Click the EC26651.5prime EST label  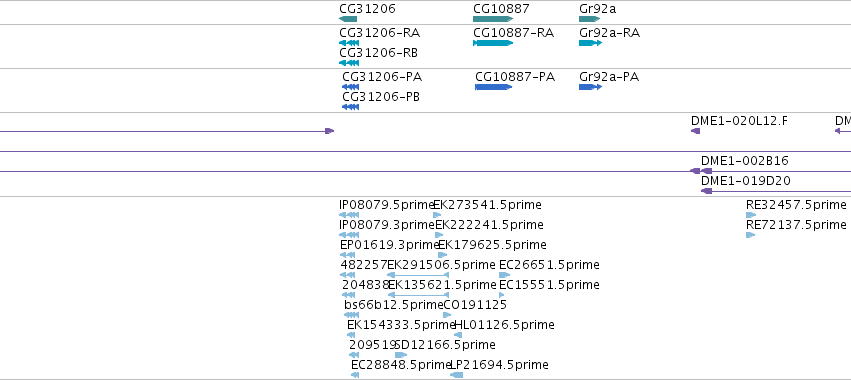[x=549, y=264]
